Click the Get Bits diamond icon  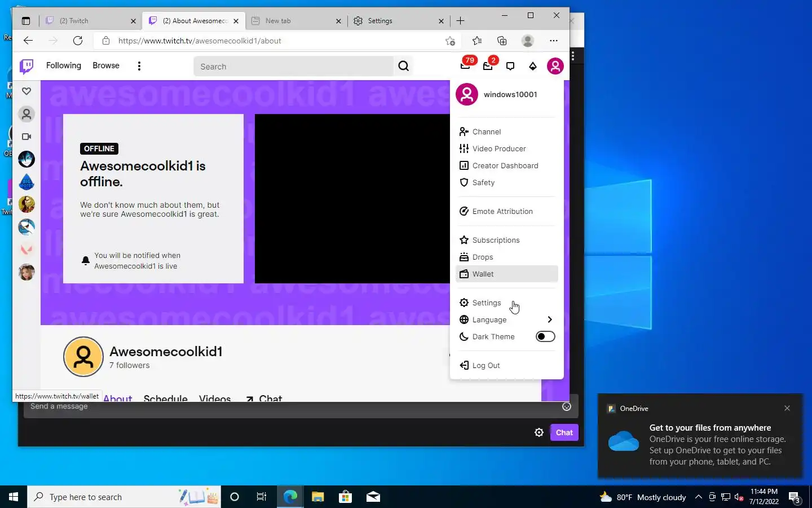tap(533, 66)
